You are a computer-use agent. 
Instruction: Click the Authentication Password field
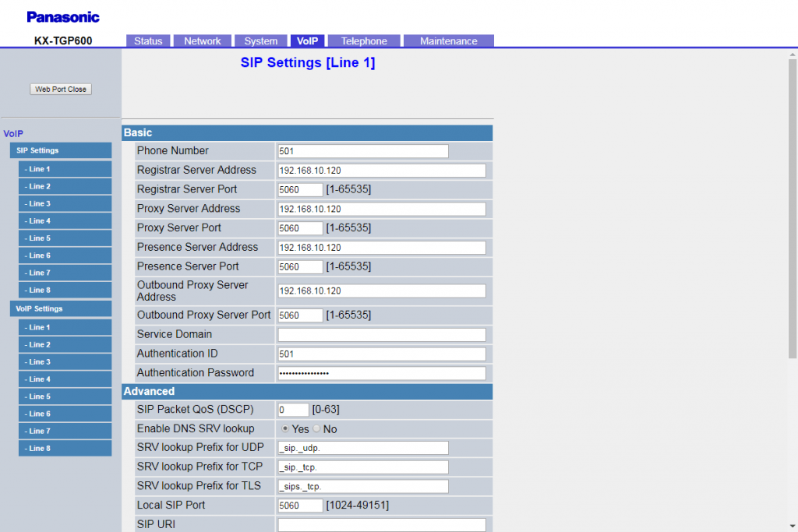(x=382, y=373)
